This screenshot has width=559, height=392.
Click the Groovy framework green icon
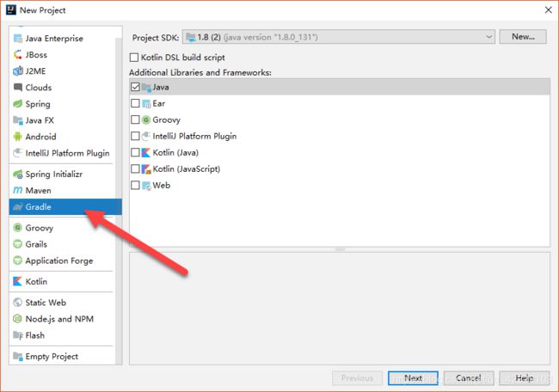coord(146,119)
